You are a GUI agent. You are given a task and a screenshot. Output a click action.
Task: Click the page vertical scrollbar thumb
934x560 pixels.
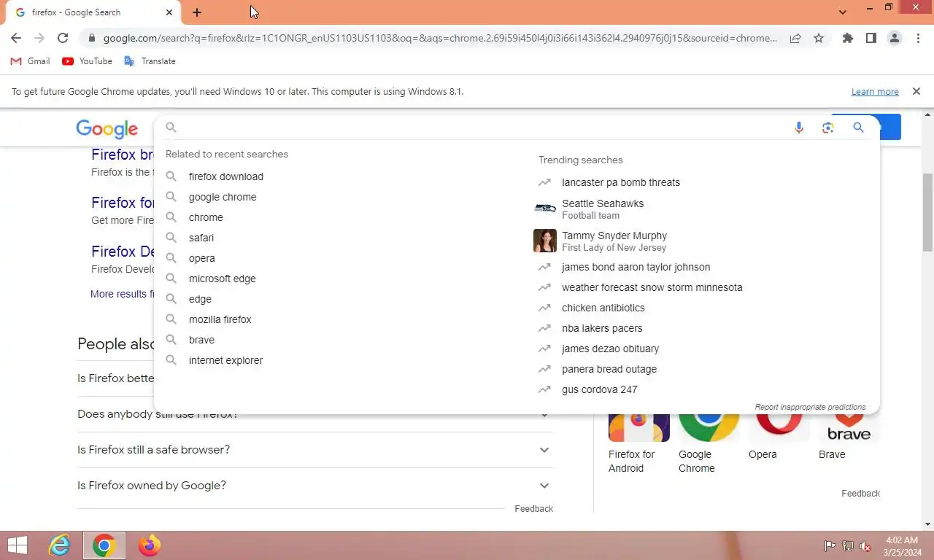(928, 213)
